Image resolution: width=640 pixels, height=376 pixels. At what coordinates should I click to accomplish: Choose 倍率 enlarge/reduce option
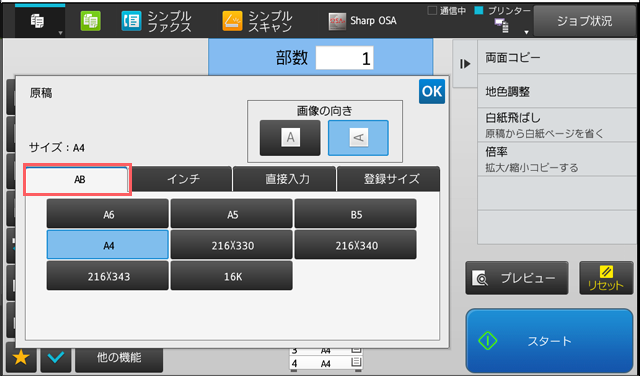558,159
